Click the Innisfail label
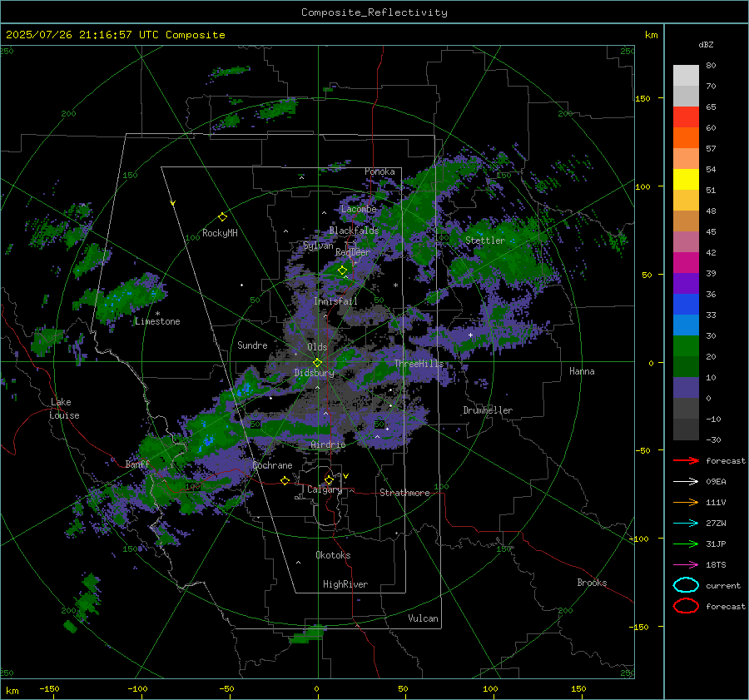This screenshot has width=749, height=700. point(335,301)
